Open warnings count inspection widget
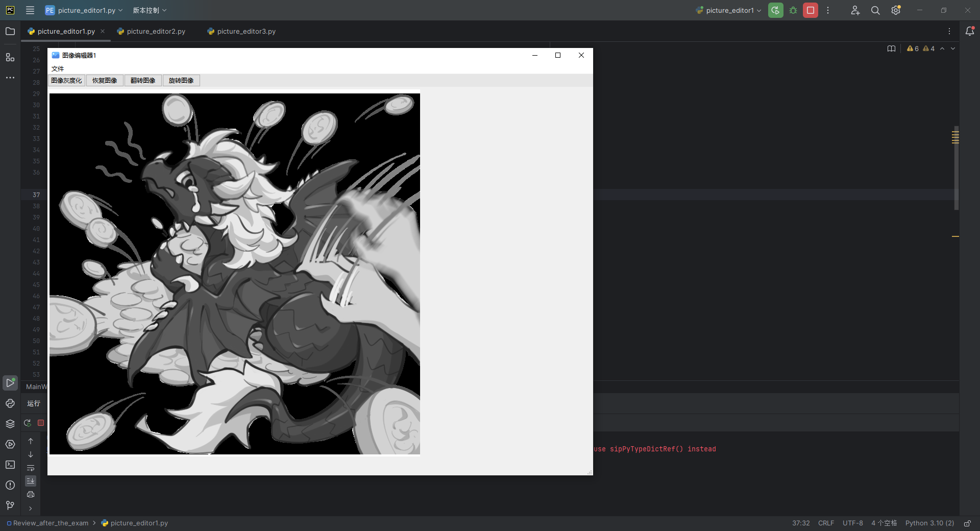 coord(921,49)
